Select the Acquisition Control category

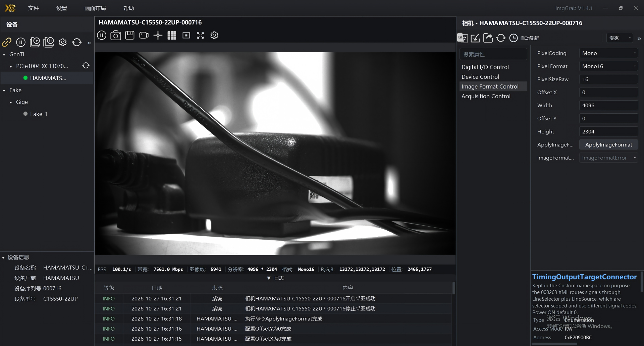click(x=493, y=96)
